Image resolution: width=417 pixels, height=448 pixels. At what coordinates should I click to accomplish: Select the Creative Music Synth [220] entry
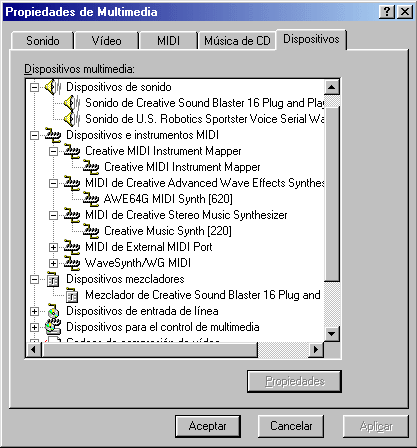point(168,231)
